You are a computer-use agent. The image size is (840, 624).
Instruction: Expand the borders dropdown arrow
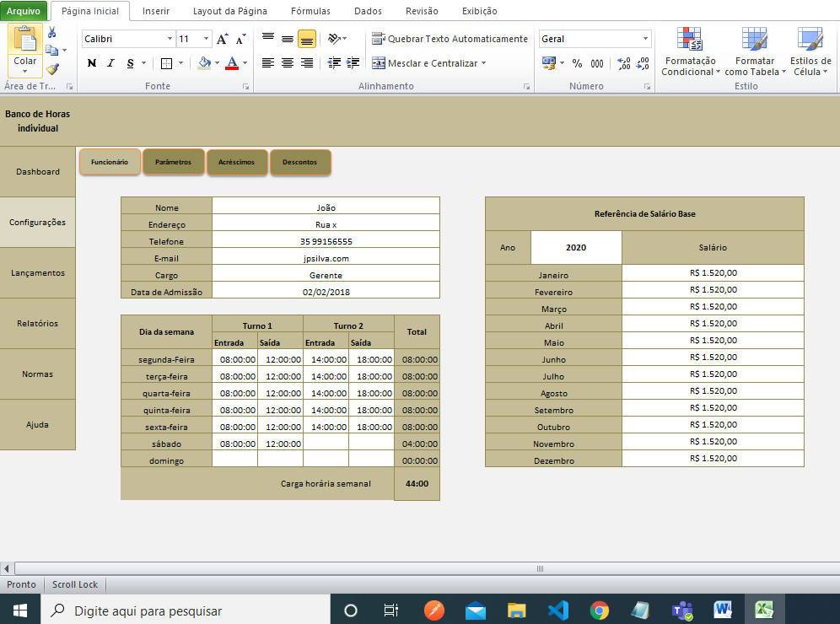point(181,63)
